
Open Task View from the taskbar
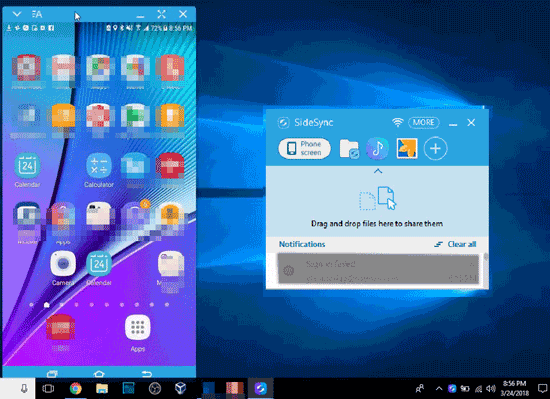point(48,388)
